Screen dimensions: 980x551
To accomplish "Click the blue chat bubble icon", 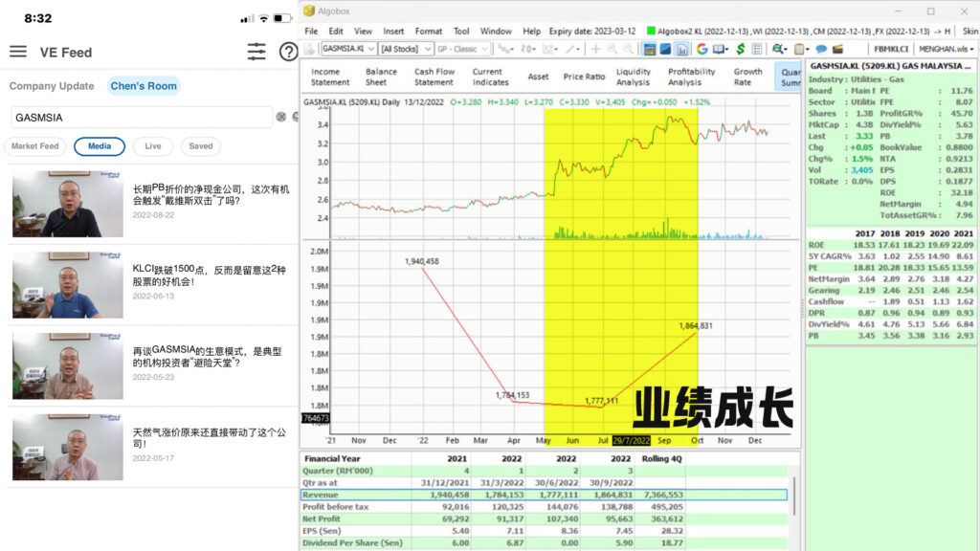I will point(821,49).
